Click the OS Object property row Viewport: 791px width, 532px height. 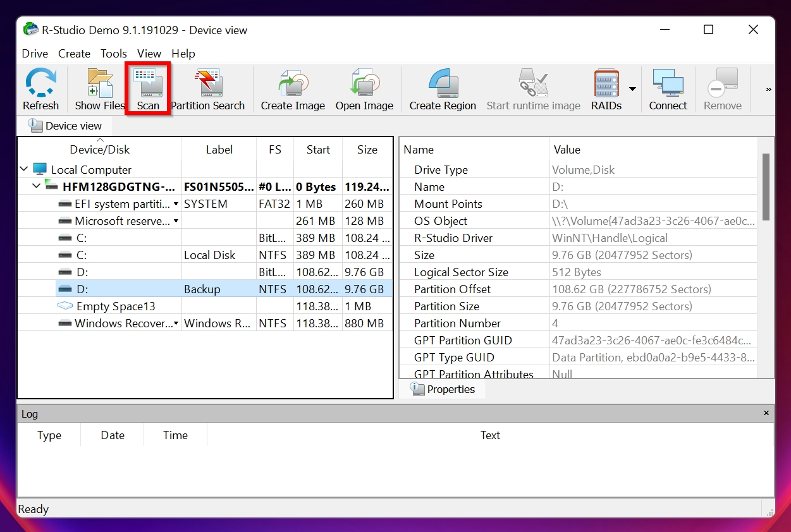pyautogui.click(x=579, y=221)
